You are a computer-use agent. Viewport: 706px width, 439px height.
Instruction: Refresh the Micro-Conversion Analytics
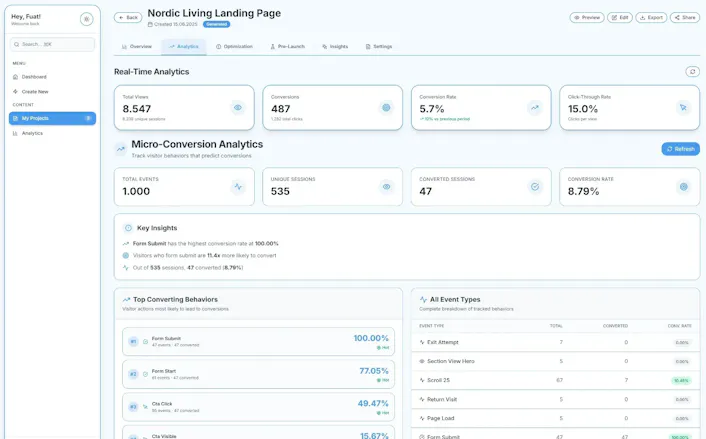(680, 149)
